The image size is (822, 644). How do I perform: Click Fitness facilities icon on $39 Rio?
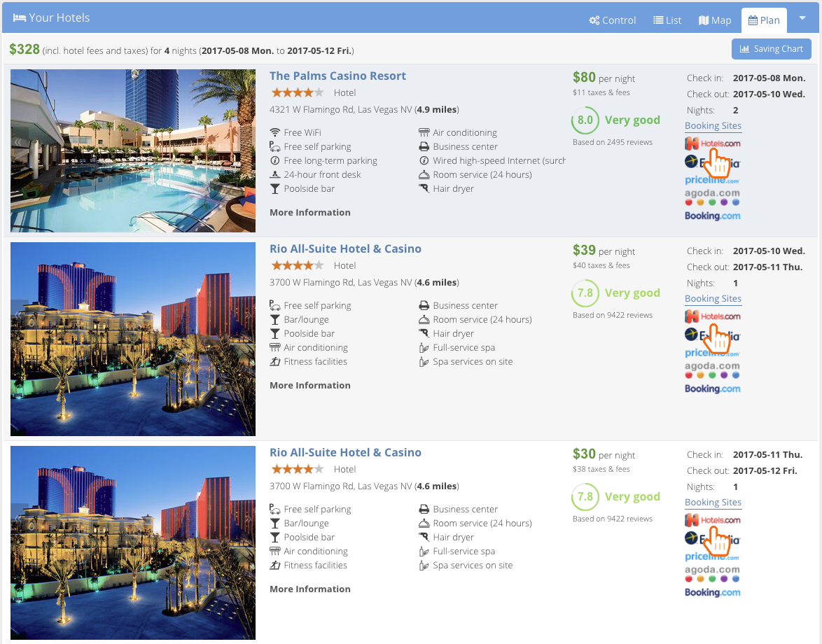274,362
